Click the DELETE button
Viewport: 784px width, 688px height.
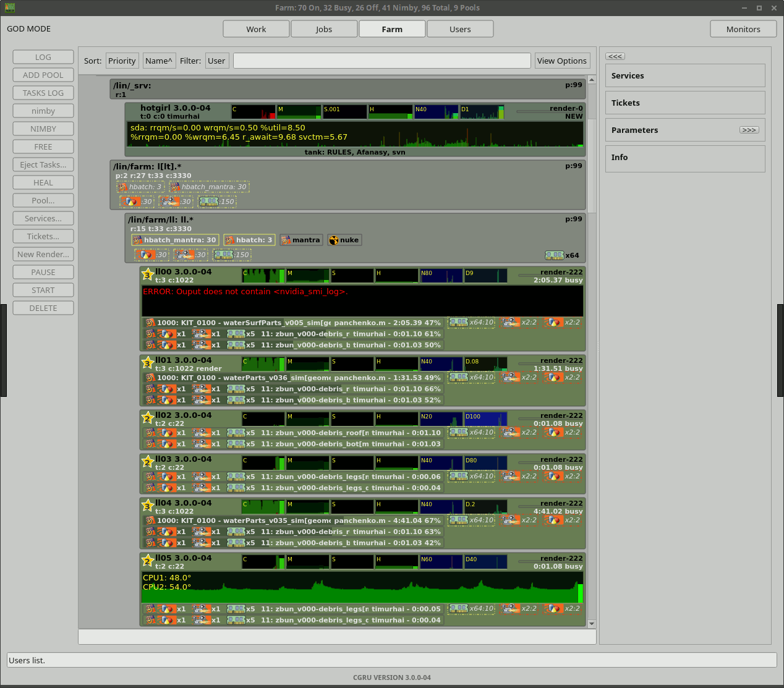click(x=43, y=308)
